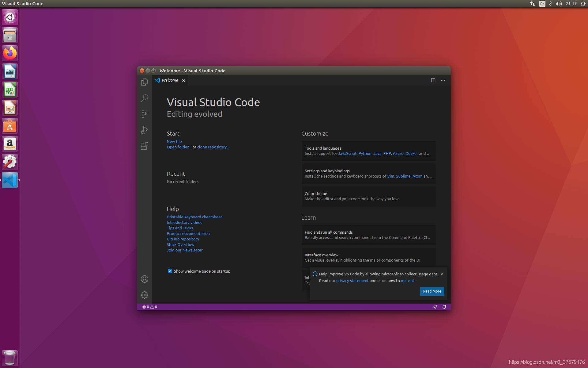Uncheck Show welcome page on startup
Screen dimensions: 588x368
tap(170, 271)
